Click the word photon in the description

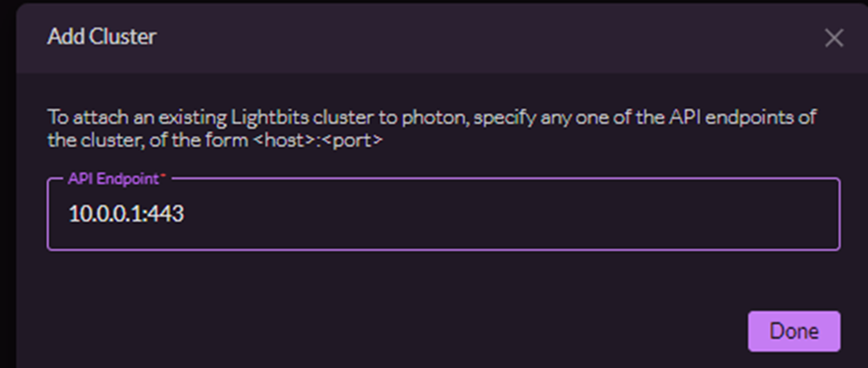[436, 117]
